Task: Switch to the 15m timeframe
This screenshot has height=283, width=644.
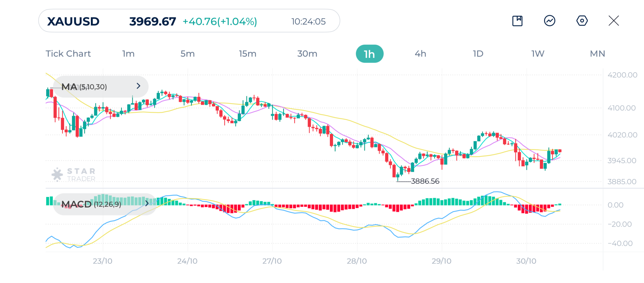Action: 247,54
